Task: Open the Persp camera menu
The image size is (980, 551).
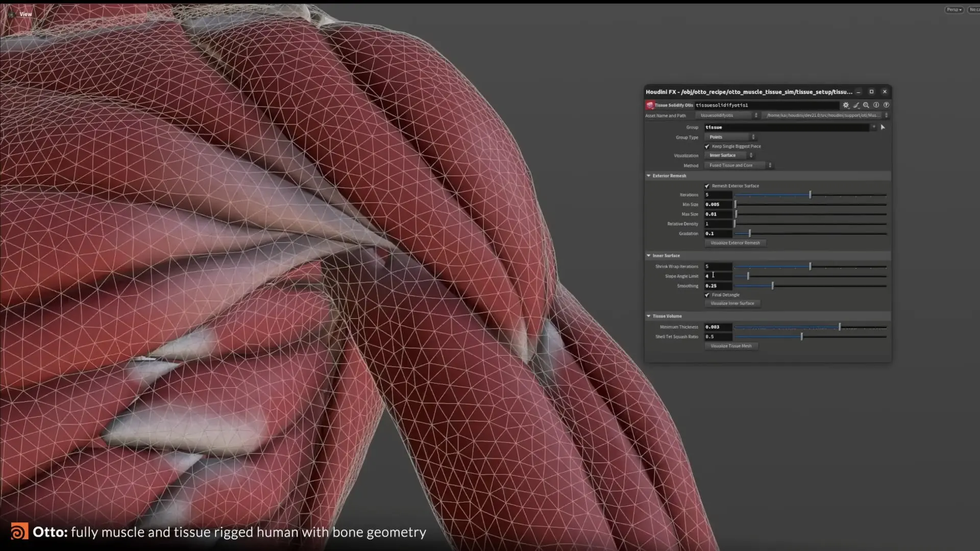Action: [x=953, y=10]
